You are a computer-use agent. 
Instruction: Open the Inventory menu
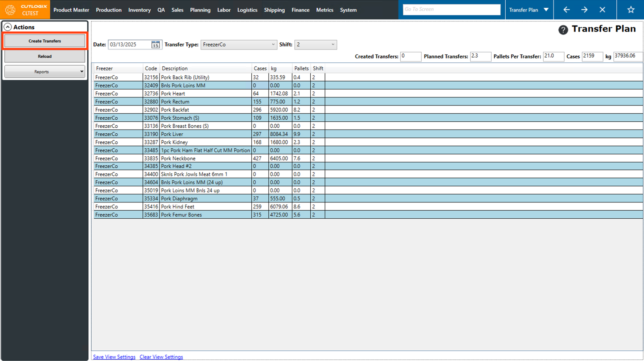[139, 10]
